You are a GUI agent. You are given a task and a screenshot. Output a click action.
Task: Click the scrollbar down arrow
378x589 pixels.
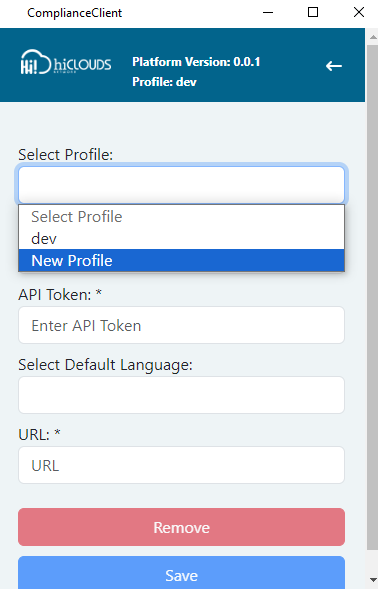[x=373, y=579]
